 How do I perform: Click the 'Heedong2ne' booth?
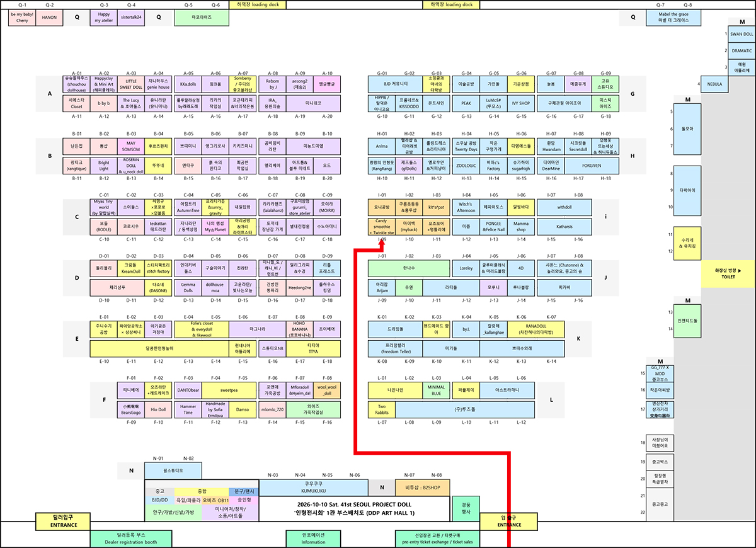coord(300,287)
